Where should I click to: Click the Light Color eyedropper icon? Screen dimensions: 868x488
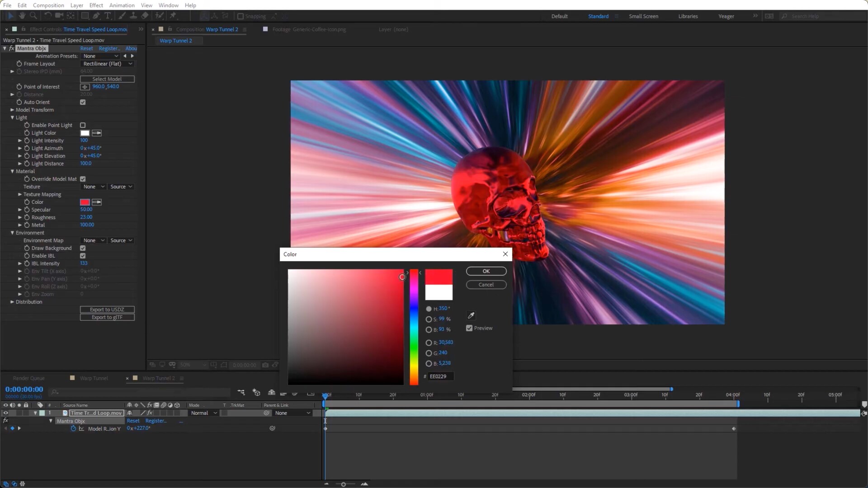click(97, 133)
